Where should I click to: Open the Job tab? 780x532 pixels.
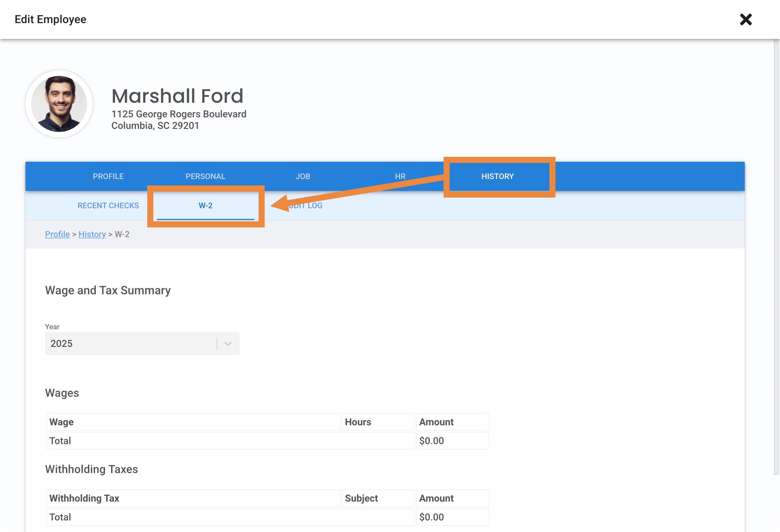click(303, 176)
